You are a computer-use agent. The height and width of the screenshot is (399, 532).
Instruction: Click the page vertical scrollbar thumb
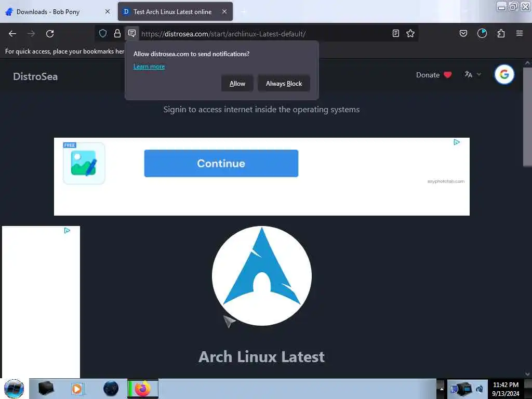click(x=527, y=117)
